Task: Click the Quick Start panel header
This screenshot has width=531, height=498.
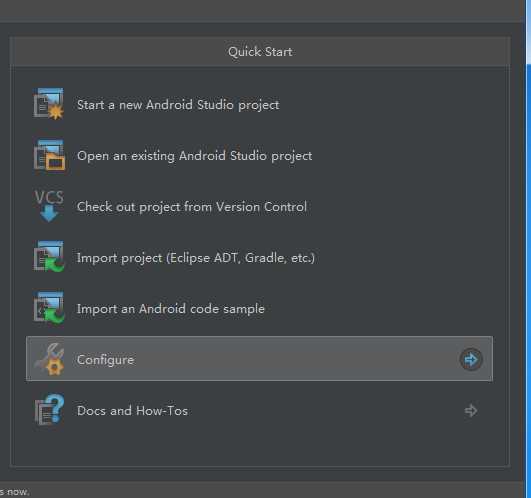Action: pyautogui.click(x=260, y=52)
